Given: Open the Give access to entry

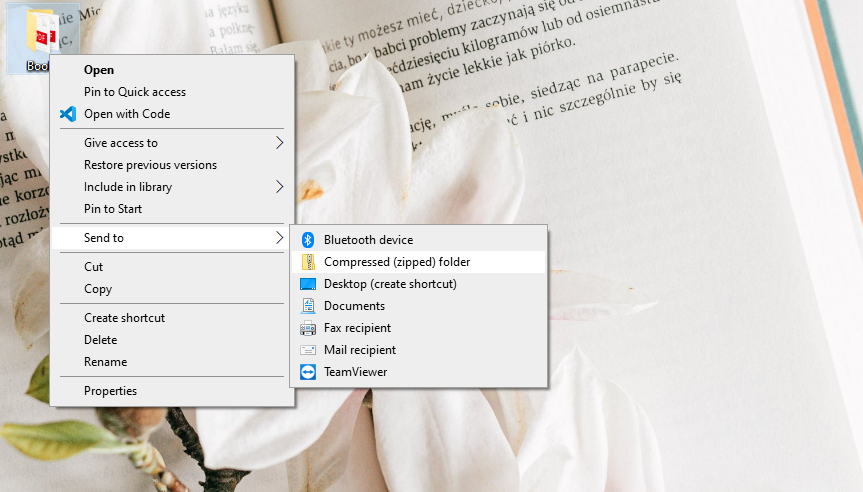Looking at the screenshot, I should (x=172, y=143).
